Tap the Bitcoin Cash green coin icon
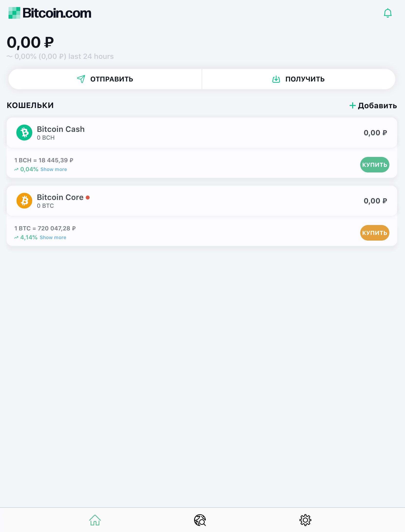 24,133
